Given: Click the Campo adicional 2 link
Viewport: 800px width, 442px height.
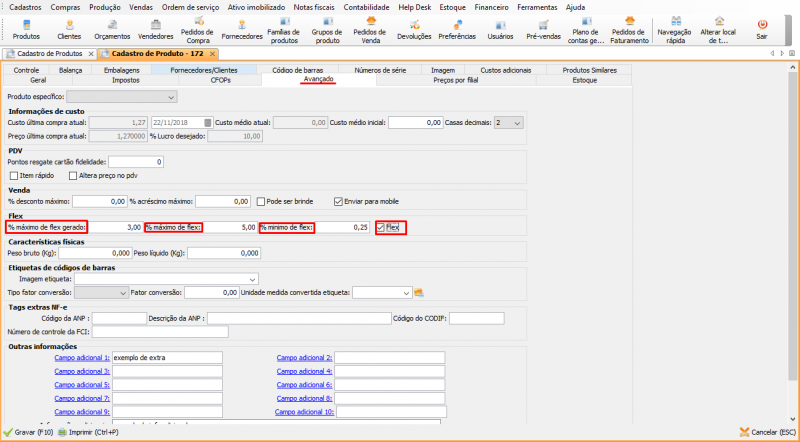Looking at the screenshot, I should (304, 357).
